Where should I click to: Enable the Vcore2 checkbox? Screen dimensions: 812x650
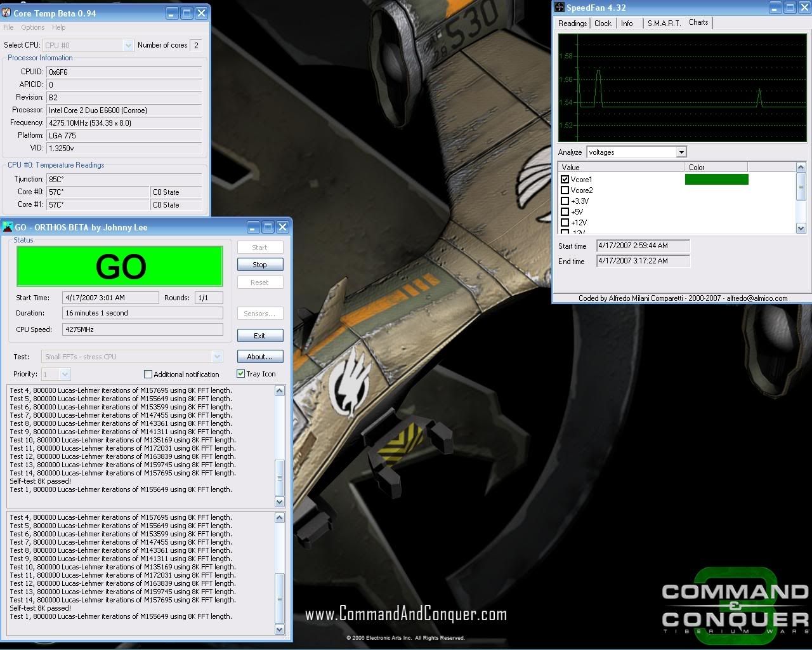[565, 190]
